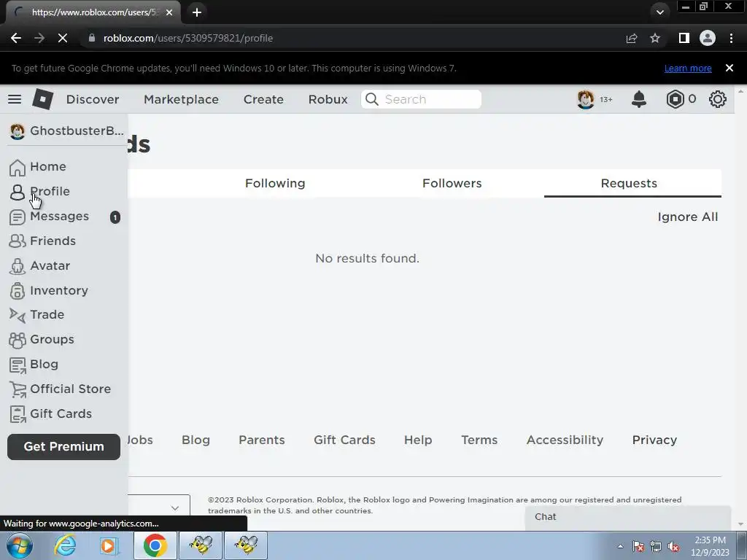Click the Home house icon in sidebar

point(18,167)
